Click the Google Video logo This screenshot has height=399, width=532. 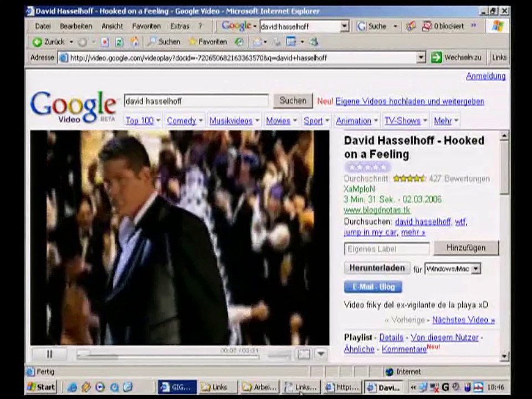(x=73, y=106)
